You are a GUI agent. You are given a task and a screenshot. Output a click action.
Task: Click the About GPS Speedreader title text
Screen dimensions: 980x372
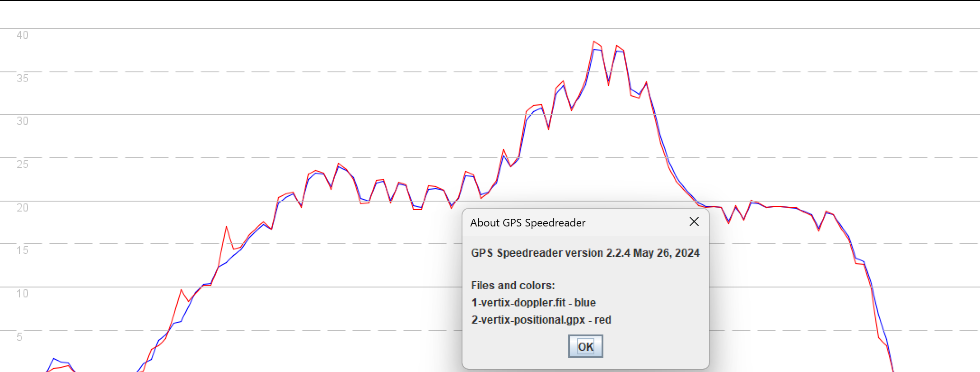(x=527, y=223)
